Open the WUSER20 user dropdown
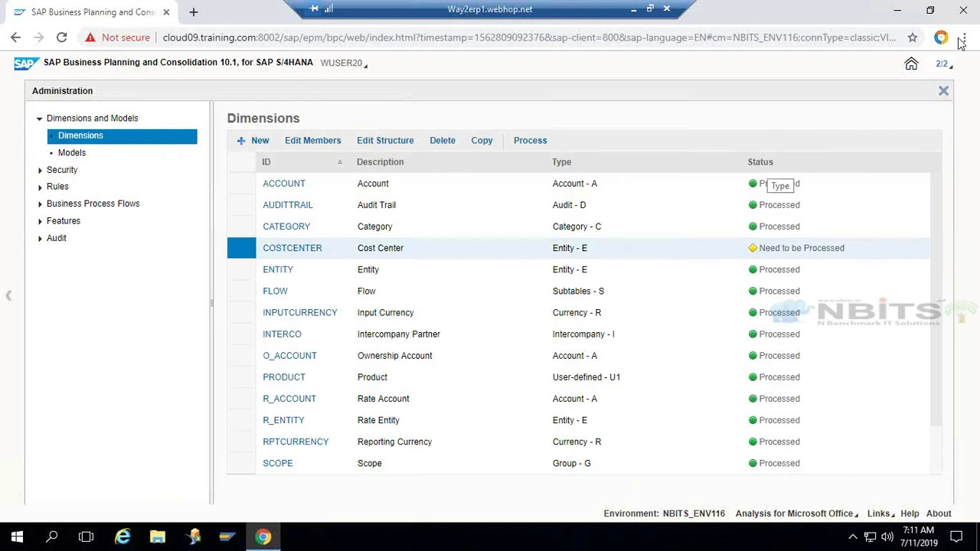The width and height of the screenshot is (980, 551). (x=344, y=64)
